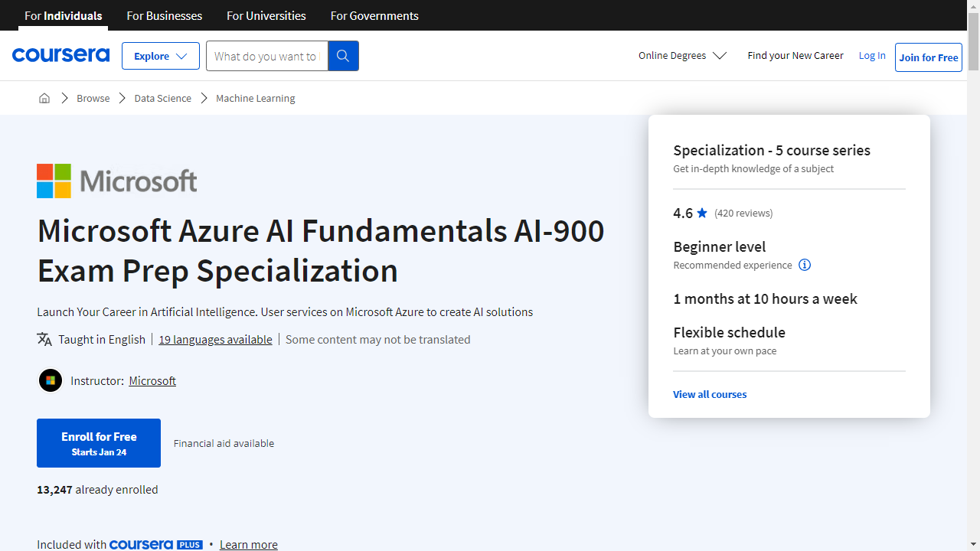Go to Data Science breadcrumb
The height and width of the screenshot is (551, 980).
pyautogui.click(x=163, y=98)
